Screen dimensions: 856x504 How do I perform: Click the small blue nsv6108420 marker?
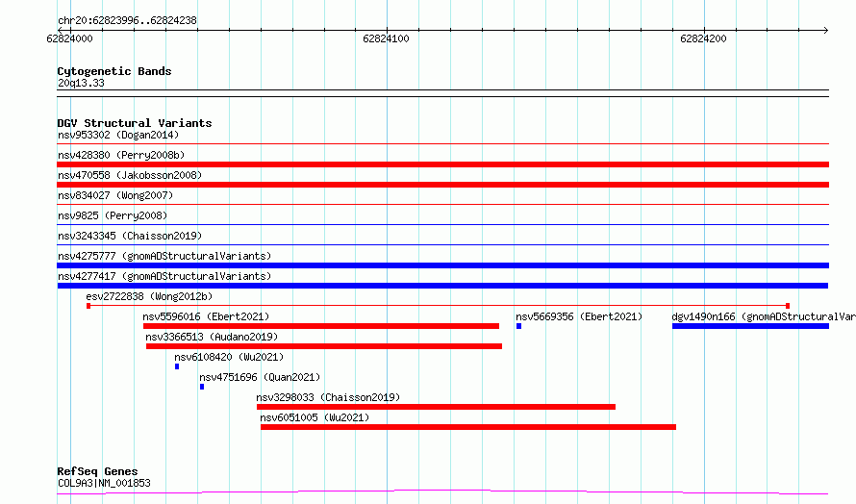click(177, 366)
